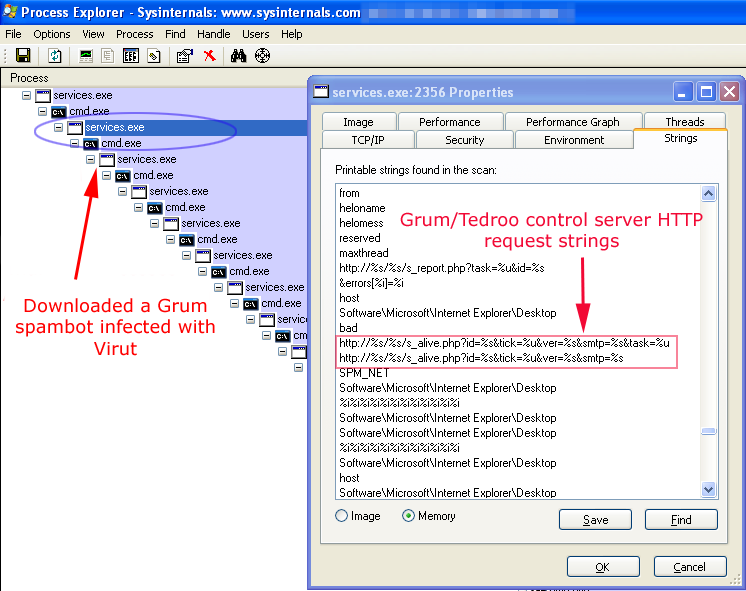Collapse the fourth cmd.exe tree node
This screenshot has width=746, height=591.
click(x=138, y=207)
